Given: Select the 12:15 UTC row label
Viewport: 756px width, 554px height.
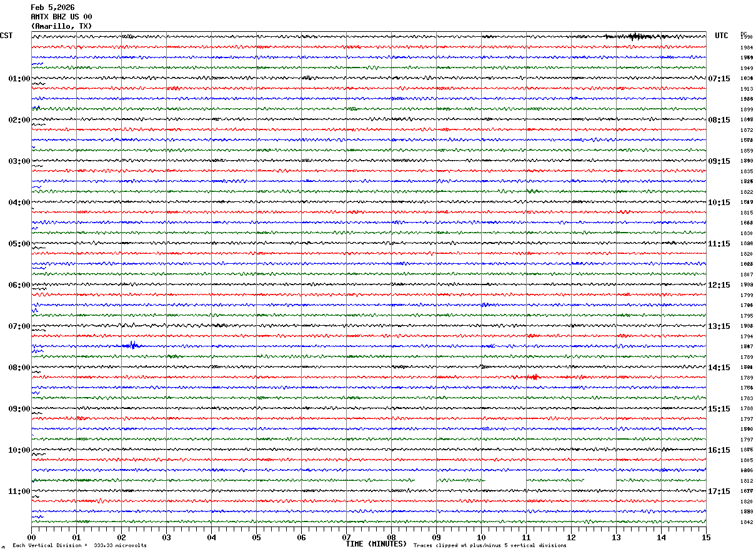Looking at the screenshot, I should (719, 285).
